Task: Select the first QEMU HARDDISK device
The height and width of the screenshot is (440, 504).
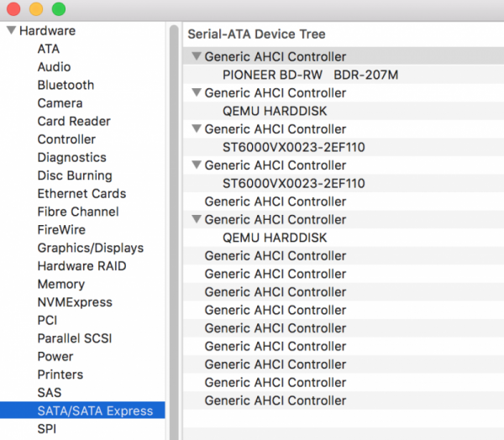Action: 275,111
